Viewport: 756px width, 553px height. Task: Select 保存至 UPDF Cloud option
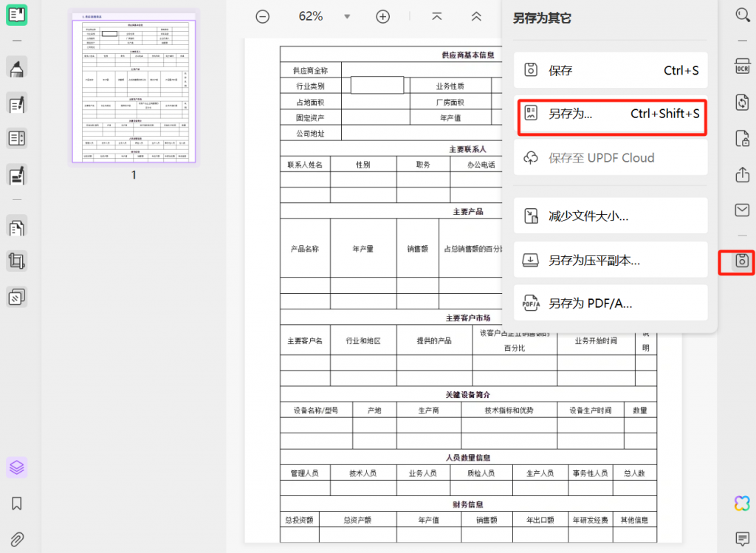coord(611,158)
